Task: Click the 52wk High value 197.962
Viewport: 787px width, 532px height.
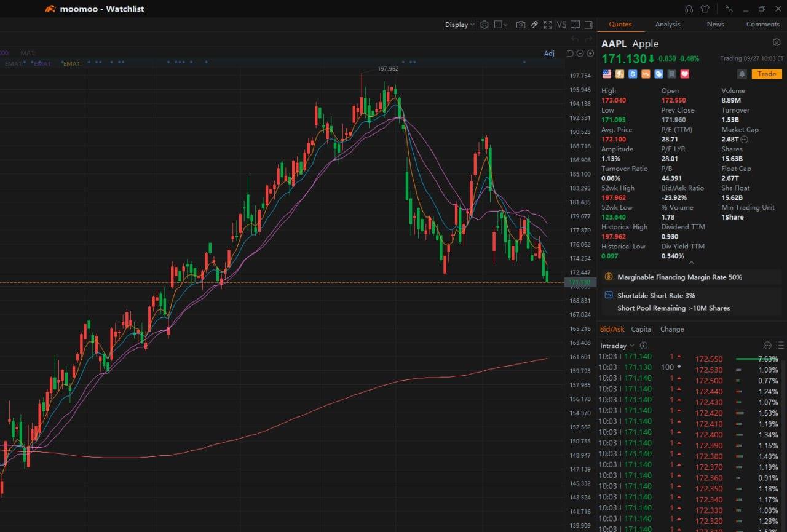Action: click(x=614, y=197)
